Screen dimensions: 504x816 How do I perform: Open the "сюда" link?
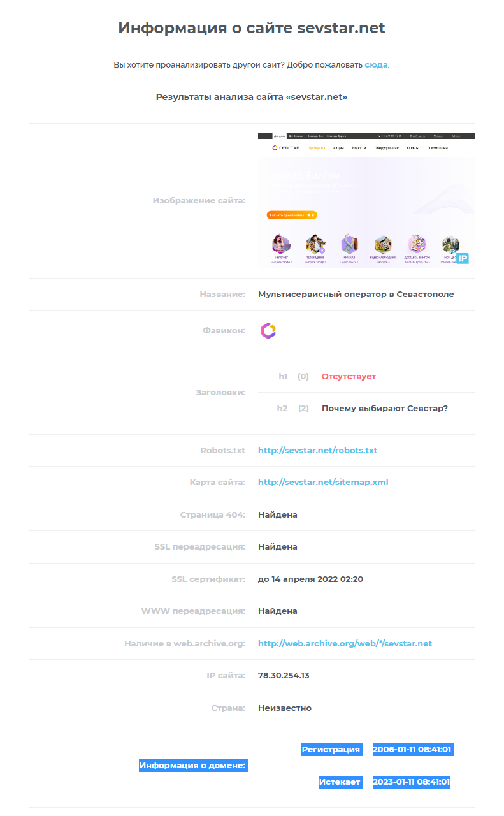point(376,65)
